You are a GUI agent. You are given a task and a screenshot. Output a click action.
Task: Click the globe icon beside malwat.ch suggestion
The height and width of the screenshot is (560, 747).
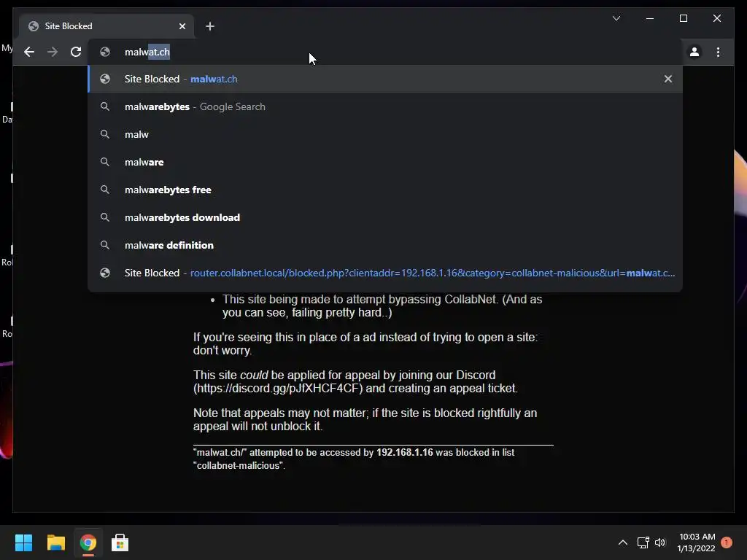click(105, 79)
